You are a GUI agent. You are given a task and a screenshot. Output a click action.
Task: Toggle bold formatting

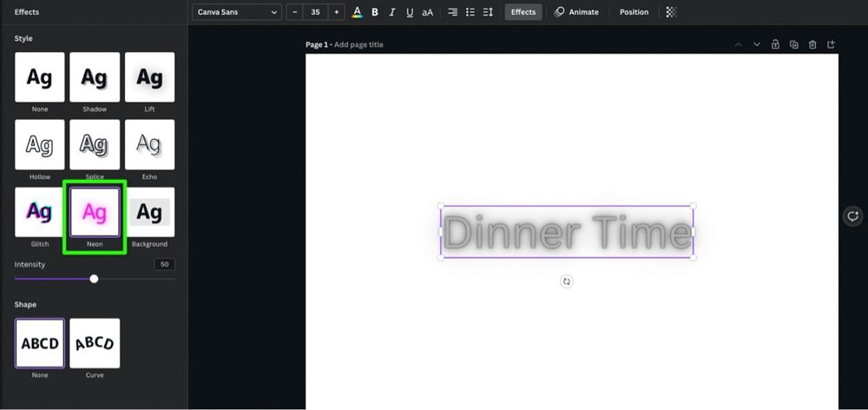(x=375, y=12)
